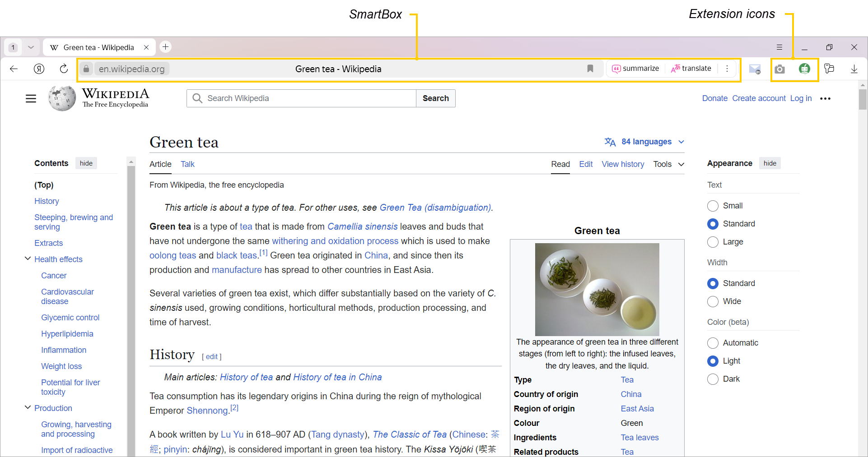Open the Tools dropdown menu

click(x=668, y=164)
